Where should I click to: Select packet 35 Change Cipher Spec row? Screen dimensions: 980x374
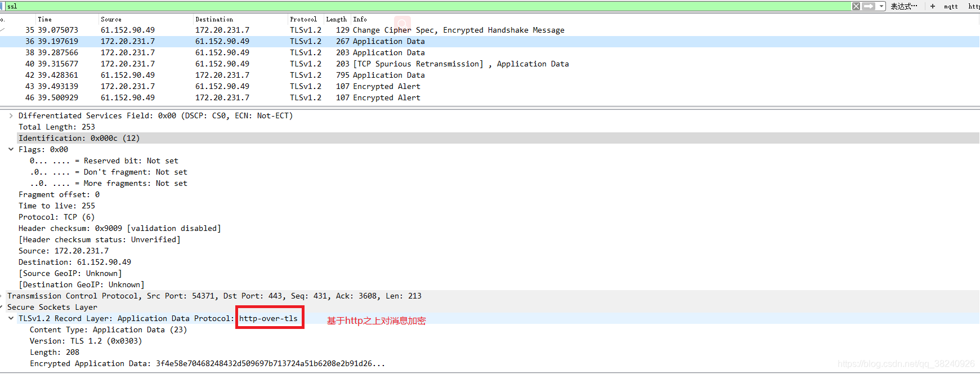pos(490,30)
